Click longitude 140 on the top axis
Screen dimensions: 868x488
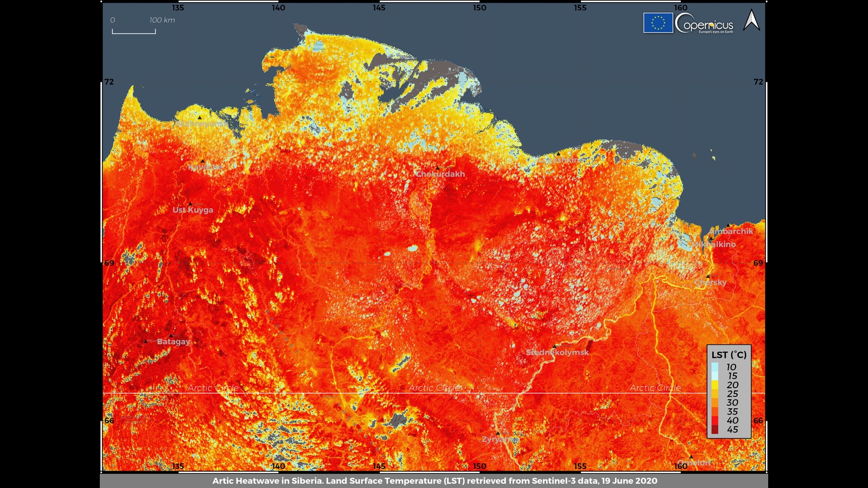coord(278,8)
